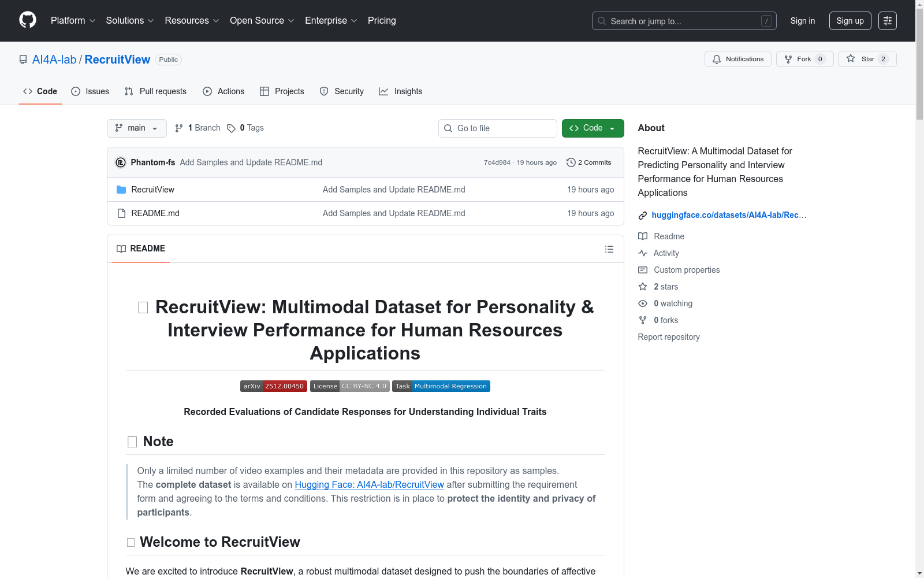
Task: Click the stars icon in About
Action: [643, 287]
